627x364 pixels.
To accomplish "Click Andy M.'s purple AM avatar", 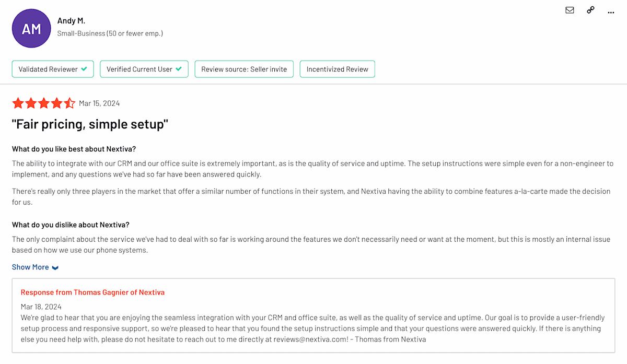I will pyautogui.click(x=31, y=28).
